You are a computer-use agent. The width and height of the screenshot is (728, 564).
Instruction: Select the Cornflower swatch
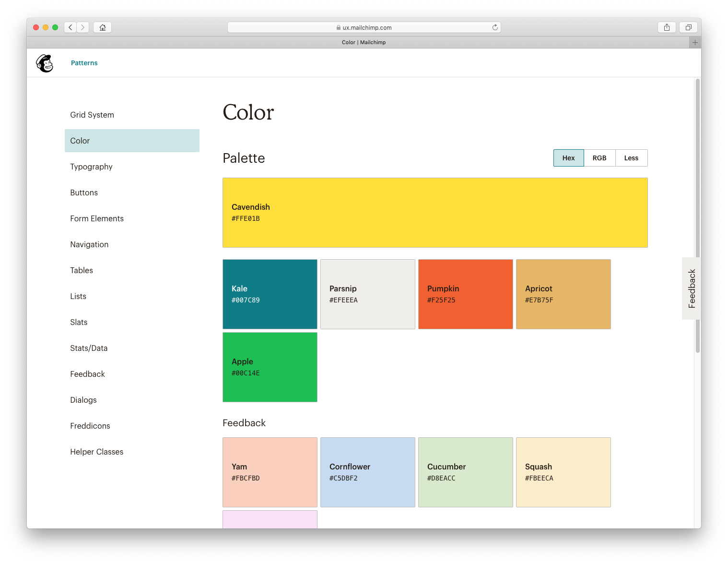click(x=368, y=472)
